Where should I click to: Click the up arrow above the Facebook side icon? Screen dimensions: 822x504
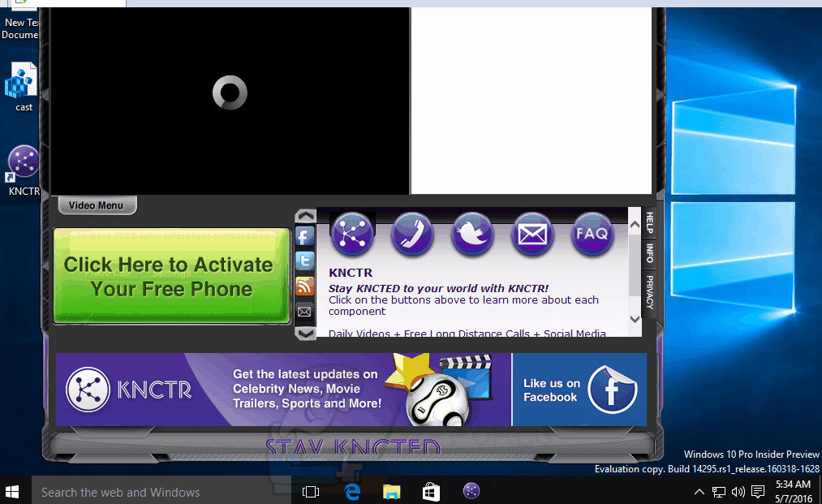[305, 216]
